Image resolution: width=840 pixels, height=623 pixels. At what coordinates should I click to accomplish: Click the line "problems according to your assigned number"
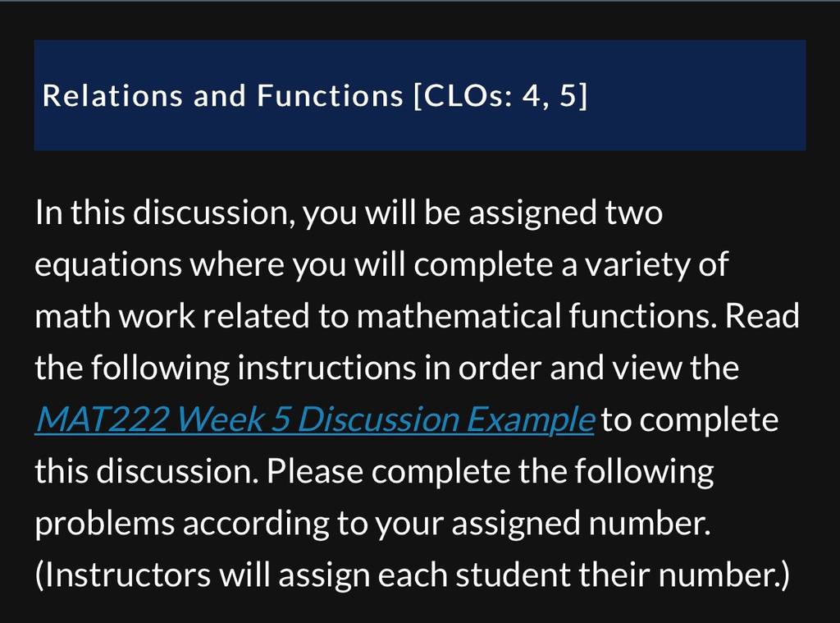[373, 524]
